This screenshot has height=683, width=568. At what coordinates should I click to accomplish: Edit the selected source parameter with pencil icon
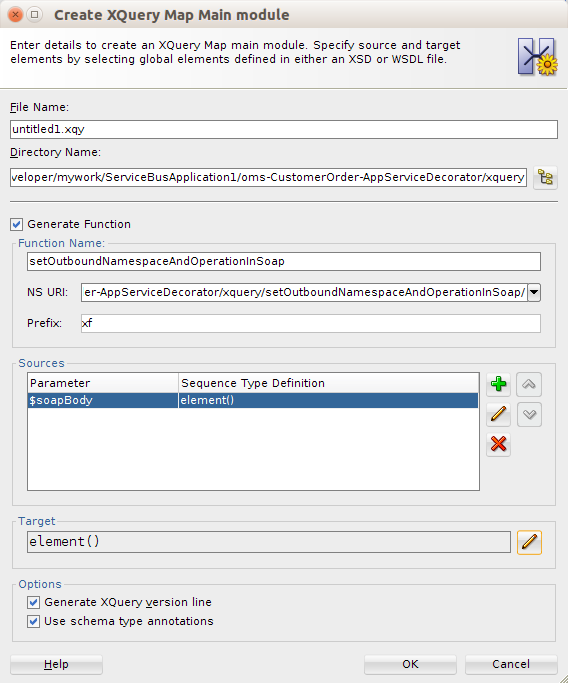[498, 414]
